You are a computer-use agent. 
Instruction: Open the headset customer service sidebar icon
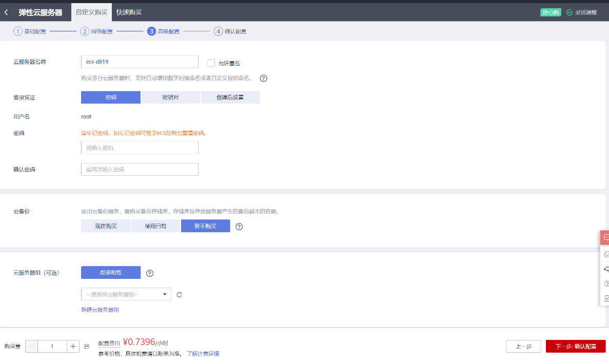[606, 269]
